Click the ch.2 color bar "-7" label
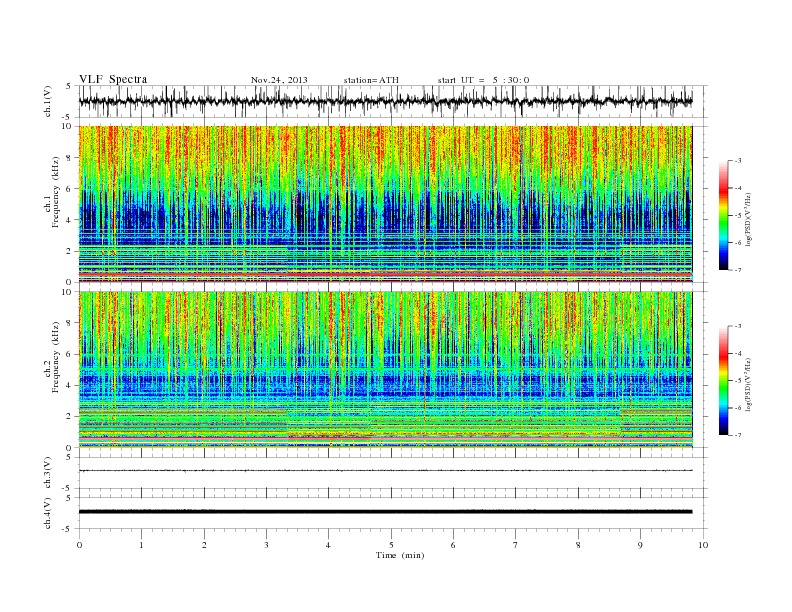This screenshot has width=792, height=612. pyautogui.click(x=738, y=435)
